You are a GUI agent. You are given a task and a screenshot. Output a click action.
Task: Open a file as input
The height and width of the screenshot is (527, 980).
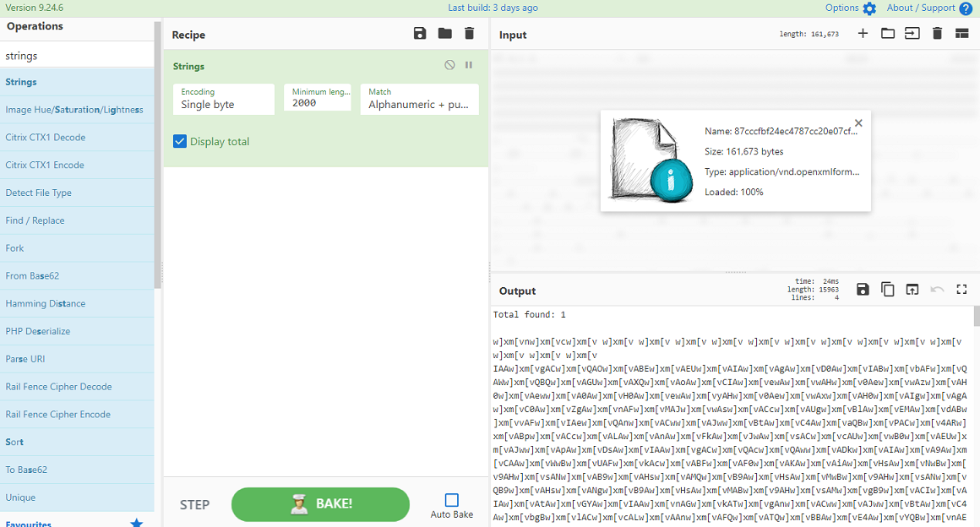912,34
